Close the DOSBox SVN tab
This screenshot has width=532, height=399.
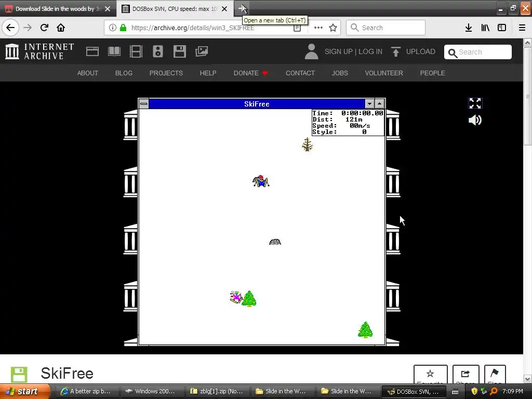click(224, 9)
